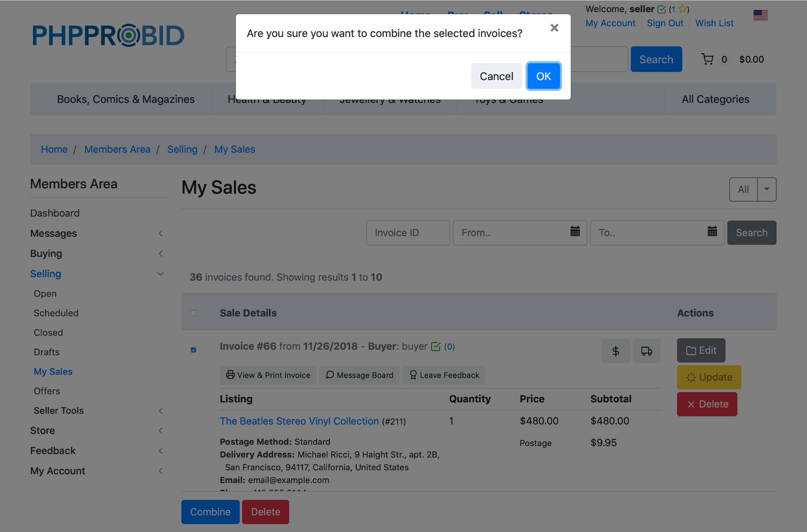Screen dimensions: 807x532
Task: Confirm with the OK button
Action: [x=543, y=76]
